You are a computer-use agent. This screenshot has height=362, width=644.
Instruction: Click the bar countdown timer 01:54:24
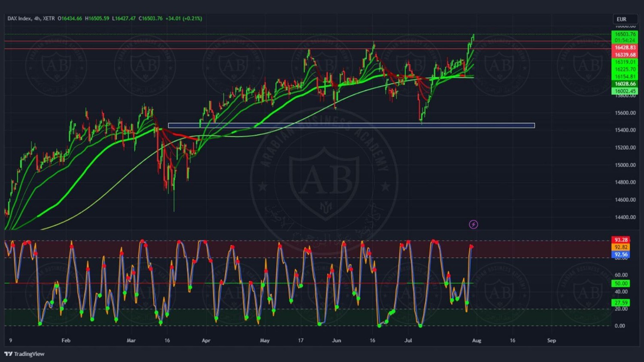coord(625,40)
